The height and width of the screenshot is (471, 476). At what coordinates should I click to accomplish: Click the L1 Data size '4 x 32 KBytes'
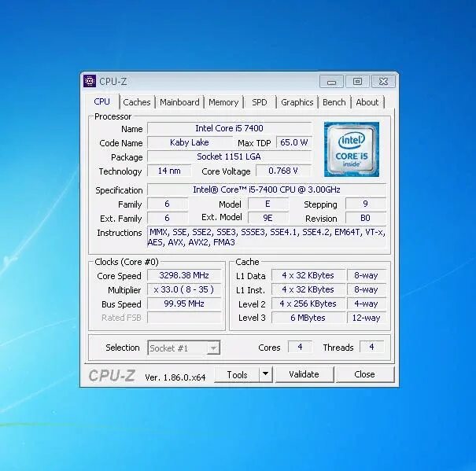308,275
